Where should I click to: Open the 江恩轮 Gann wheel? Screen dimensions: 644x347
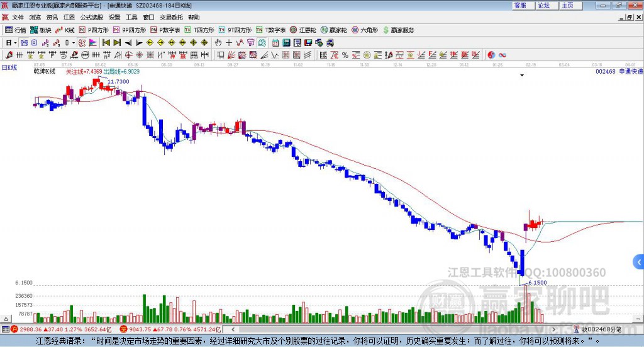point(303,30)
